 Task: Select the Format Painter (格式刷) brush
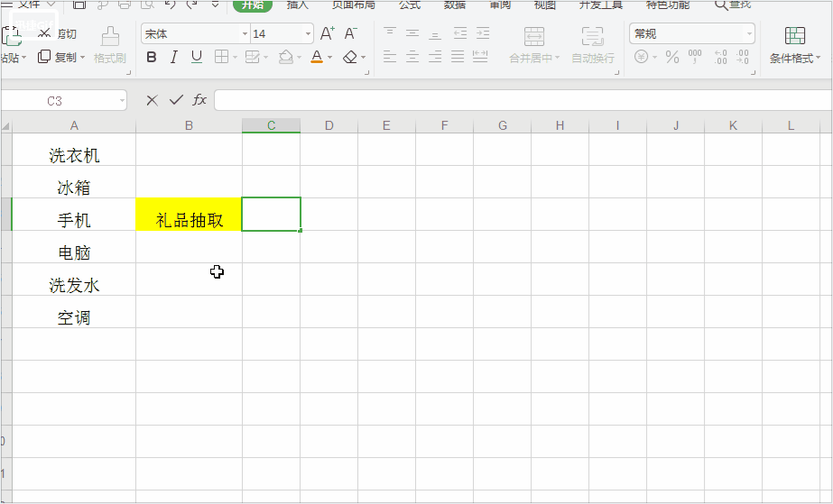pyautogui.click(x=110, y=37)
